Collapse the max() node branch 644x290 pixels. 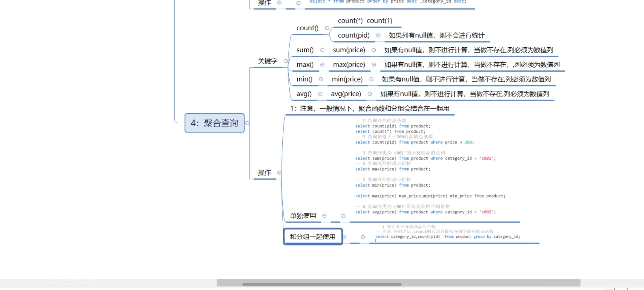[x=322, y=64]
